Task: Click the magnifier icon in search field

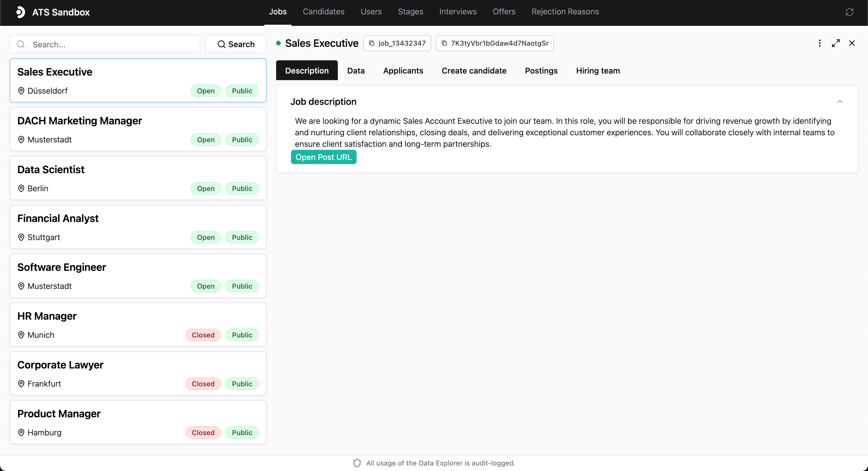Action: pyautogui.click(x=21, y=44)
